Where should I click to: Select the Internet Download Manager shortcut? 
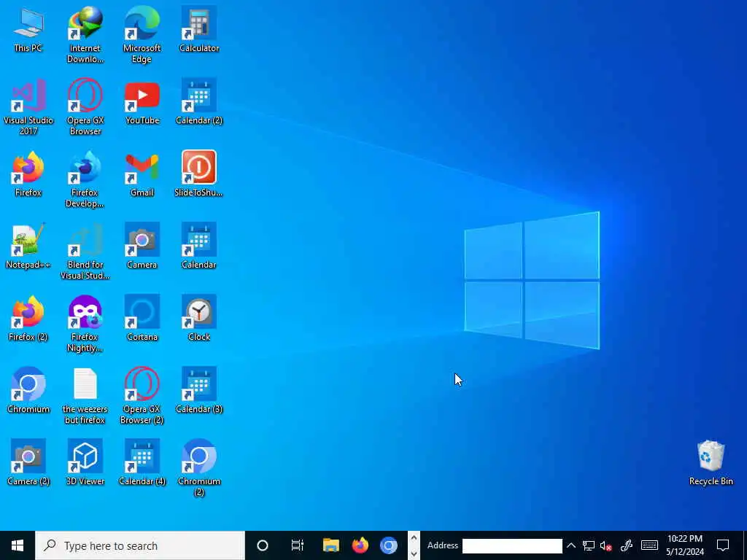pyautogui.click(x=85, y=35)
